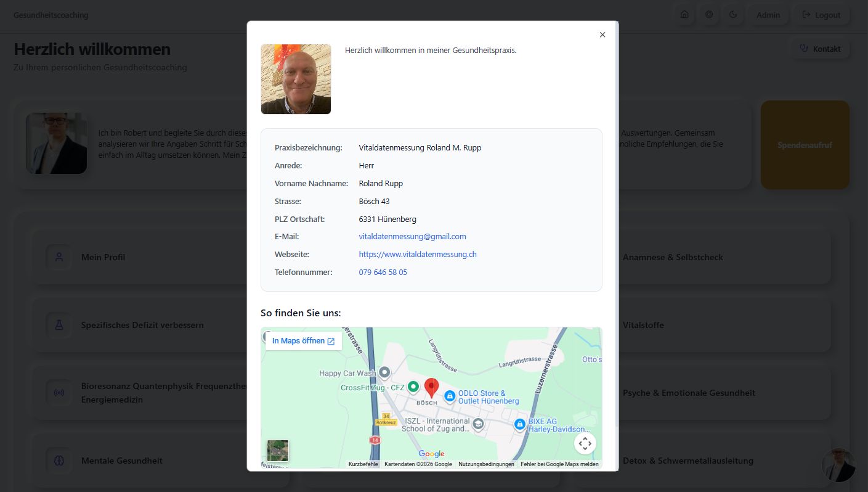Open Mein Profil via the person icon

tap(59, 257)
